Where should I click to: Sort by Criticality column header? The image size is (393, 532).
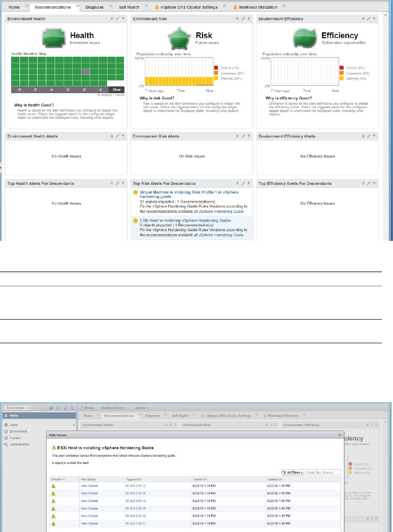[57, 479]
